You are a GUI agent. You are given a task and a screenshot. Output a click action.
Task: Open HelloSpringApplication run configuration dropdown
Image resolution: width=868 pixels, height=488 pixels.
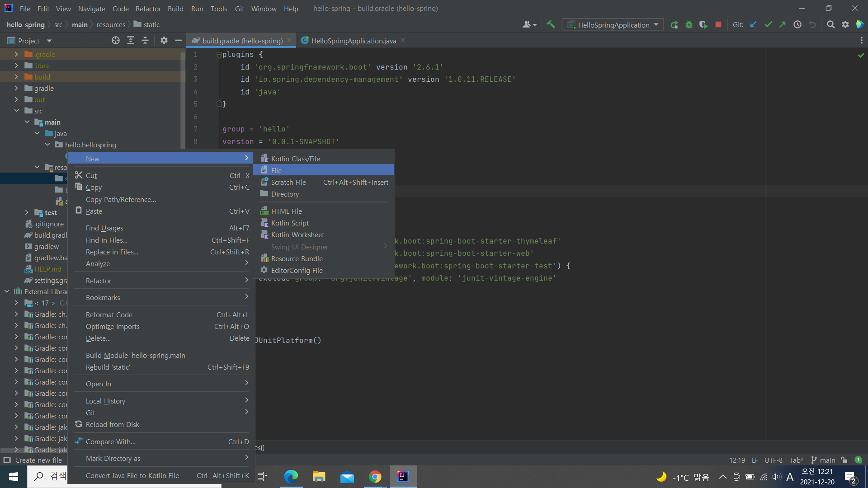(613, 25)
